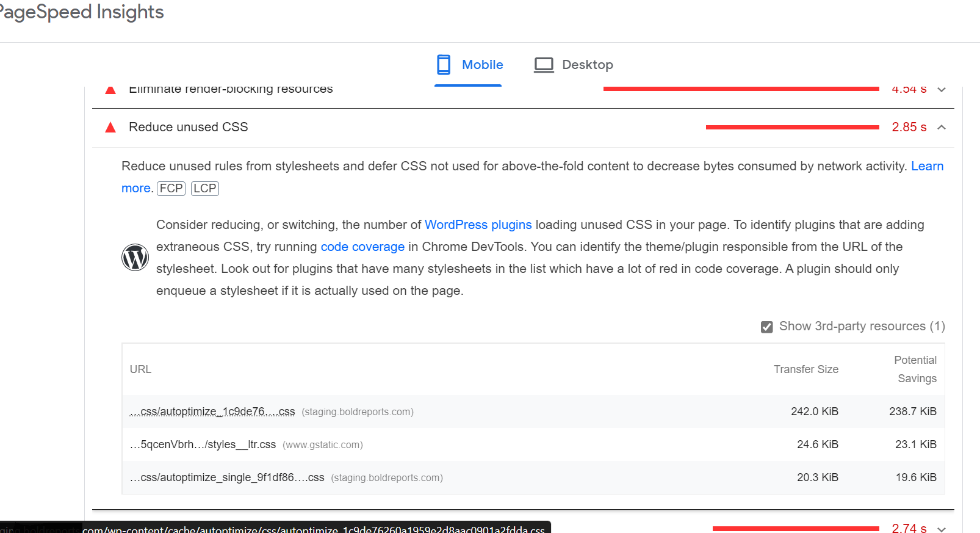
Task: Click the FCP metric tag
Action: point(171,188)
